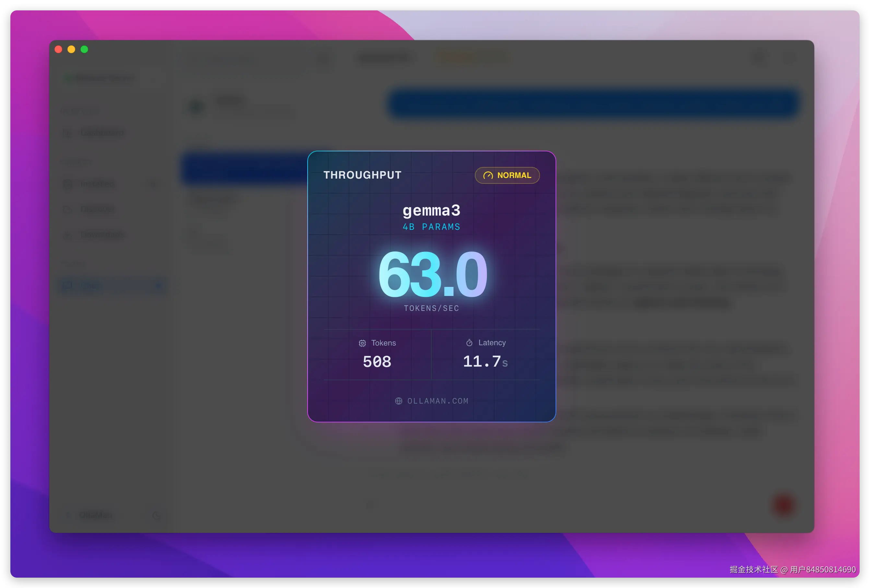Screen dimensions: 870x588
Task: Click the gemma3 model name
Action: [x=431, y=210]
